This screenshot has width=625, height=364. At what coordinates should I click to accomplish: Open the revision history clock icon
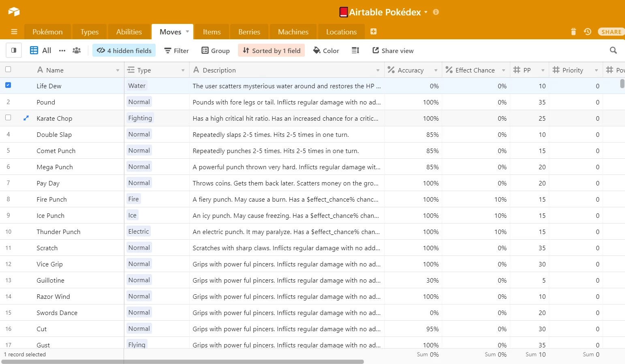588,32
